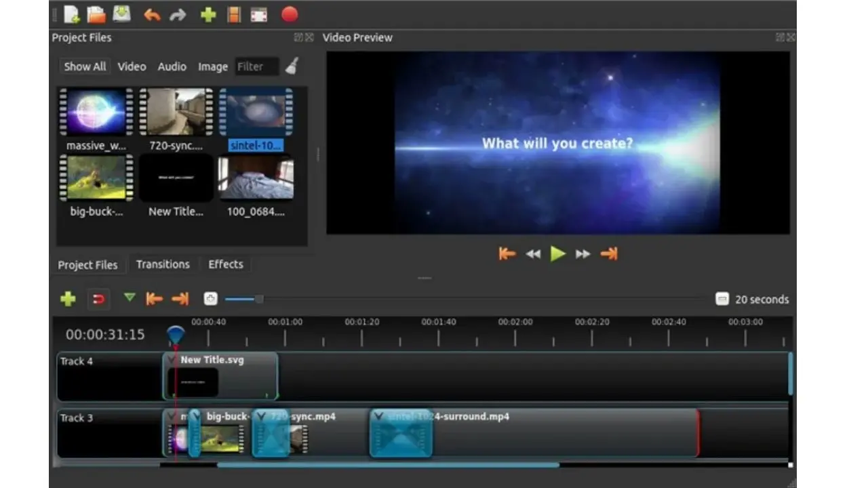Viewport: 868px width, 488px height.
Task: Click the zoom in icon beside the slider
Action: coord(210,299)
